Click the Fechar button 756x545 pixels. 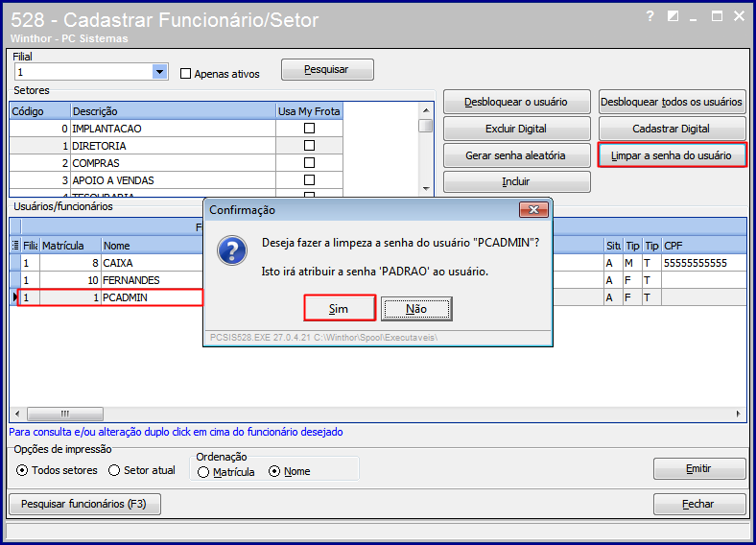click(x=699, y=504)
